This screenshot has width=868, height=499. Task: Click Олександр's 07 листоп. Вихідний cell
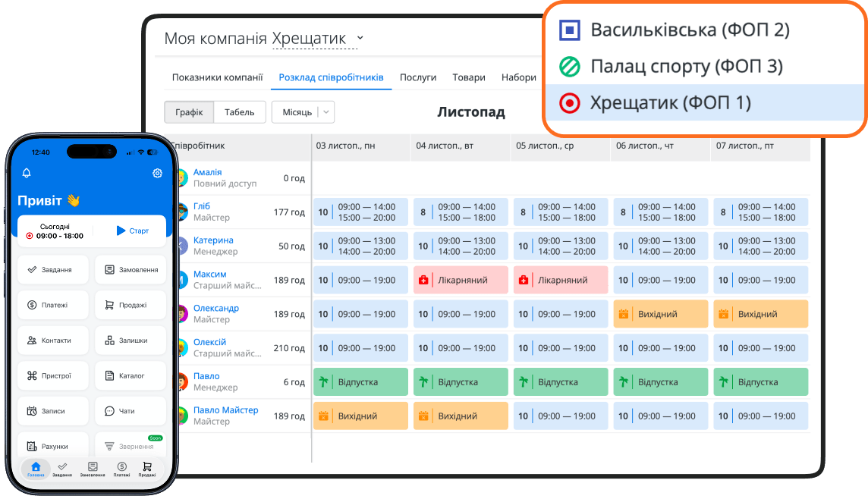760,314
